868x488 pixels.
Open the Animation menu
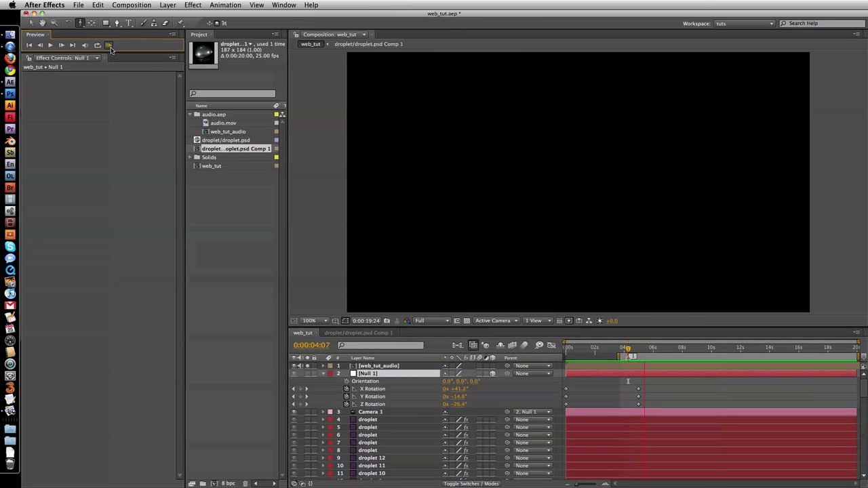[225, 5]
